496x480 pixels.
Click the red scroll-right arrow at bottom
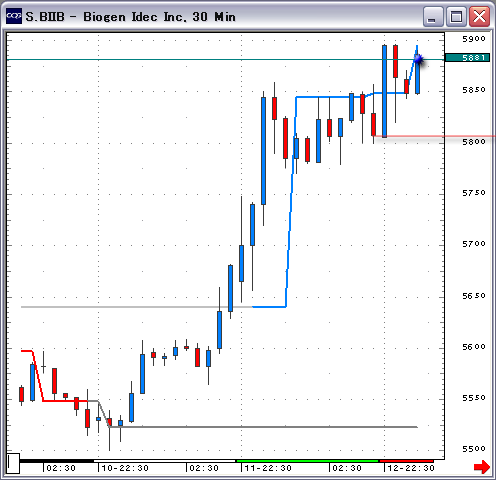pyautogui.click(x=482, y=467)
